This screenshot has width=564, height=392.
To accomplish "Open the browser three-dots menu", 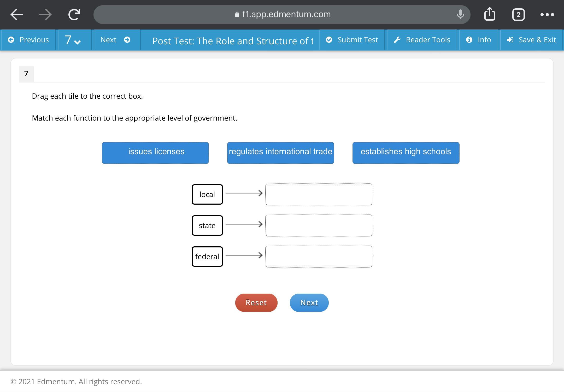I will point(547,14).
